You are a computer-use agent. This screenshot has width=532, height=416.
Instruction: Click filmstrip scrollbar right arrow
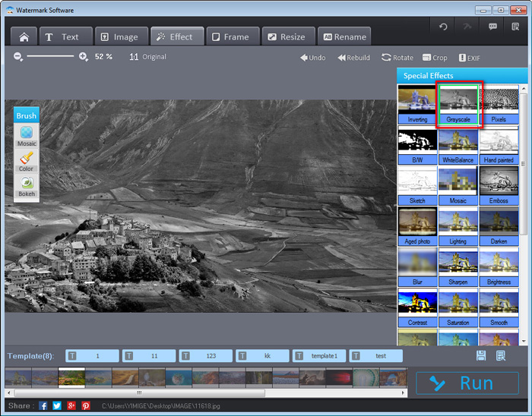click(403, 392)
